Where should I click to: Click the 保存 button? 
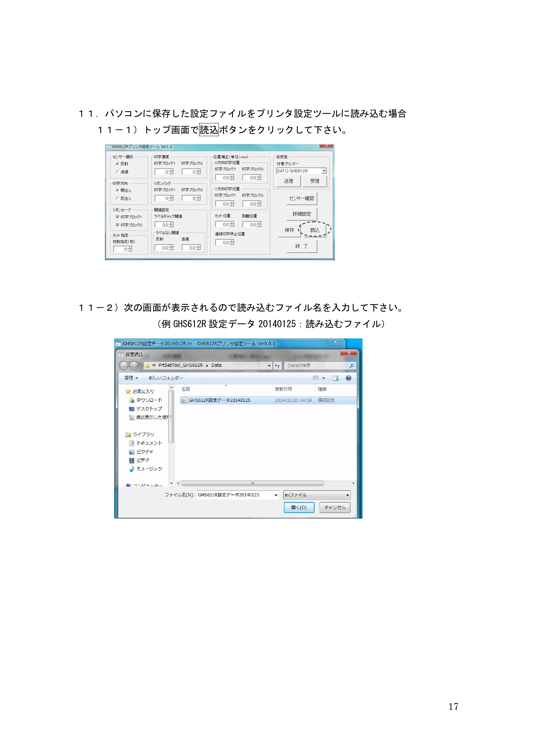pyautogui.click(x=289, y=230)
